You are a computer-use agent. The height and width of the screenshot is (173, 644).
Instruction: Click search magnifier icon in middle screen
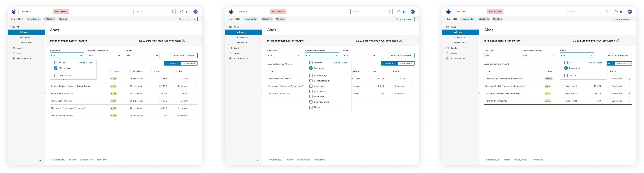[390, 11]
